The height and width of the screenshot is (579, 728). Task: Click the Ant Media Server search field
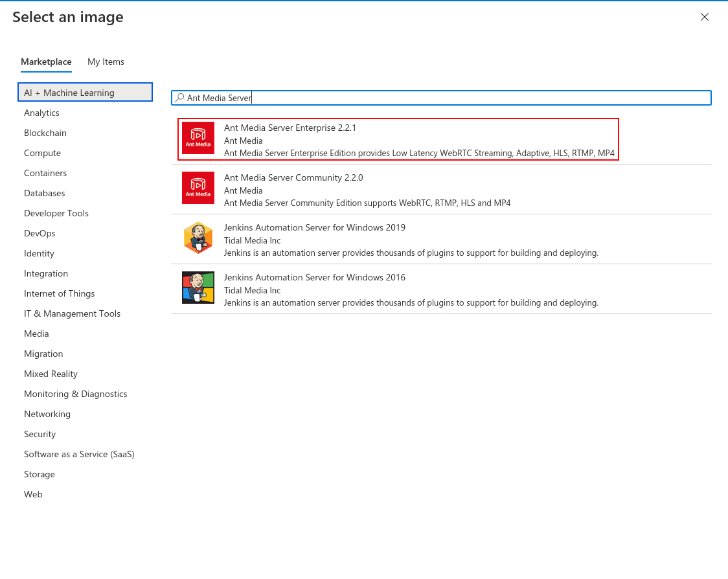[x=441, y=98]
